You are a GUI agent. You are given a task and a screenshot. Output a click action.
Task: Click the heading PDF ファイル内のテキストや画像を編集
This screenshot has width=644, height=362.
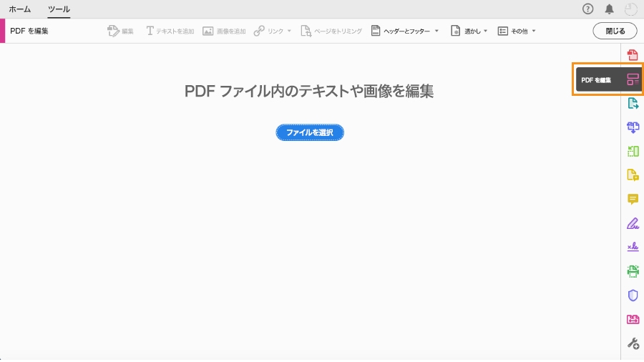pos(309,91)
